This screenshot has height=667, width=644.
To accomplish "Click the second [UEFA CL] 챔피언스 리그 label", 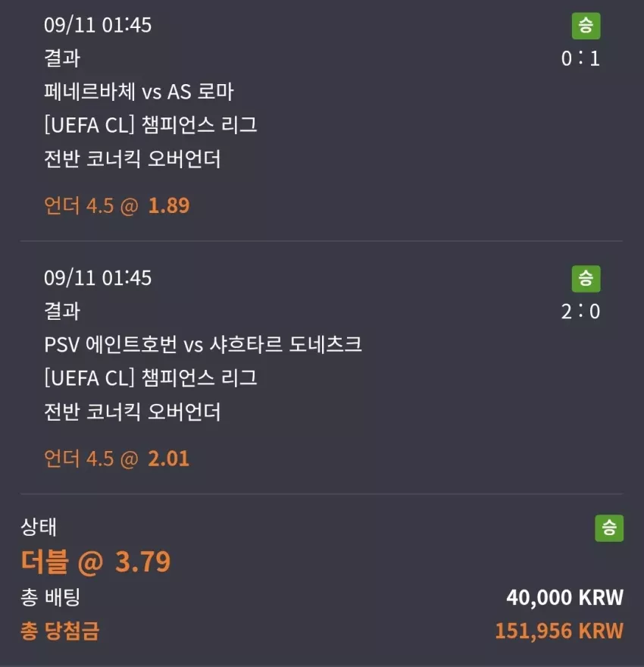I will click(x=151, y=377).
